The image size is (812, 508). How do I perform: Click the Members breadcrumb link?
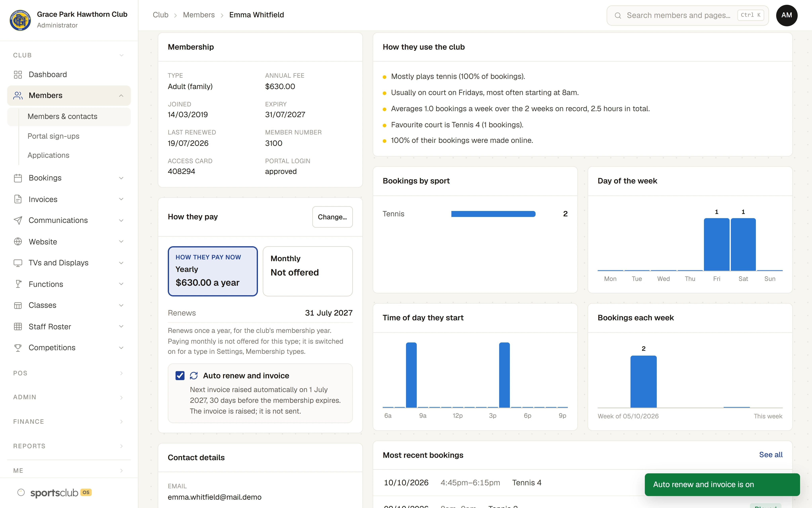(x=199, y=15)
